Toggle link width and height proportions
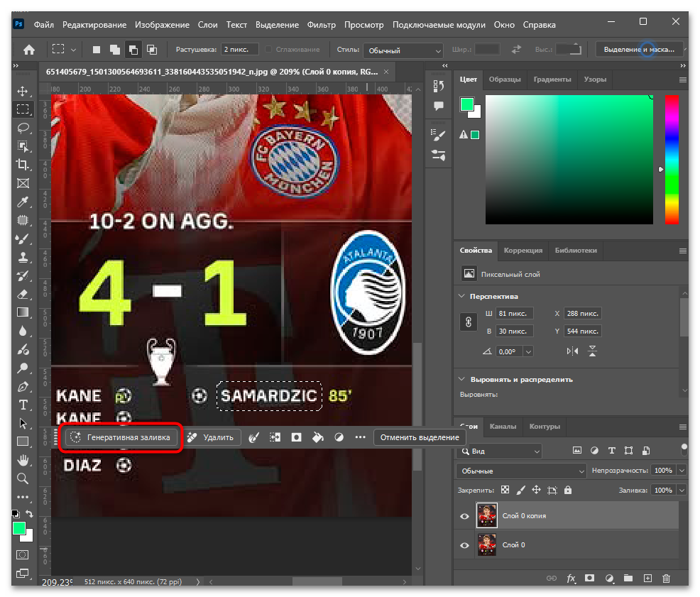700x597 pixels. pos(469,322)
